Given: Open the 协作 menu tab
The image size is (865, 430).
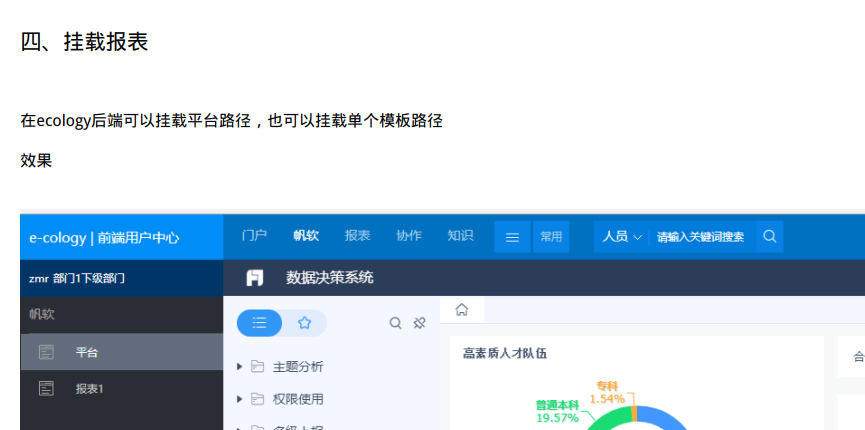Looking at the screenshot, I should tap(409, 236).
